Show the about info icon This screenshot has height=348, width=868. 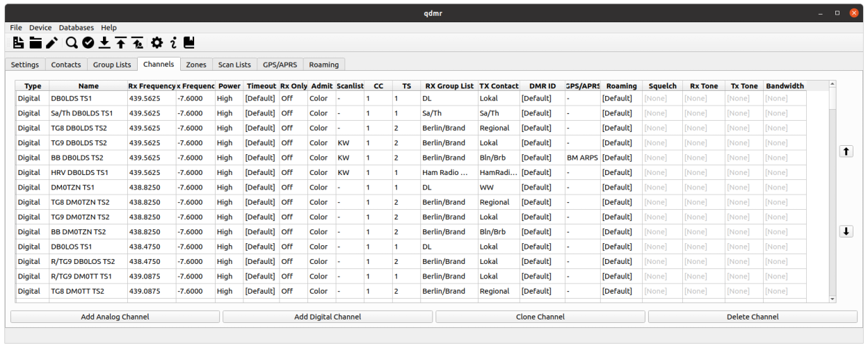click(173, 43)
